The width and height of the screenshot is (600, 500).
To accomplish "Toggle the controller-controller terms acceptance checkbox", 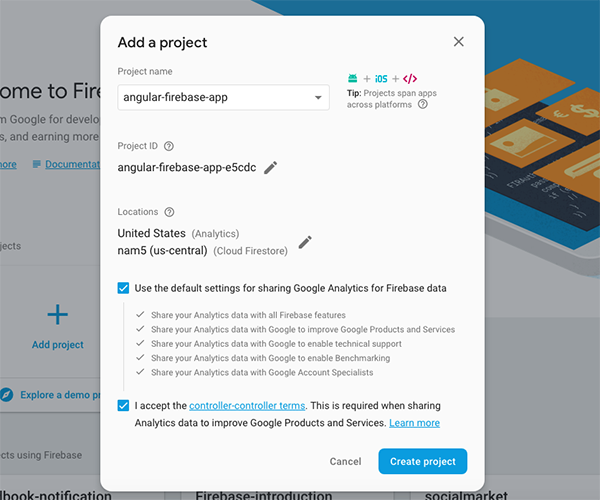I will [123, 406].
